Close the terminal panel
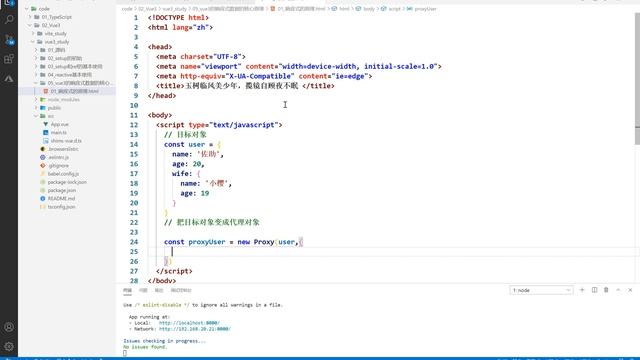Viewport: 640px width, 360px height. click(x=630, y=290)
